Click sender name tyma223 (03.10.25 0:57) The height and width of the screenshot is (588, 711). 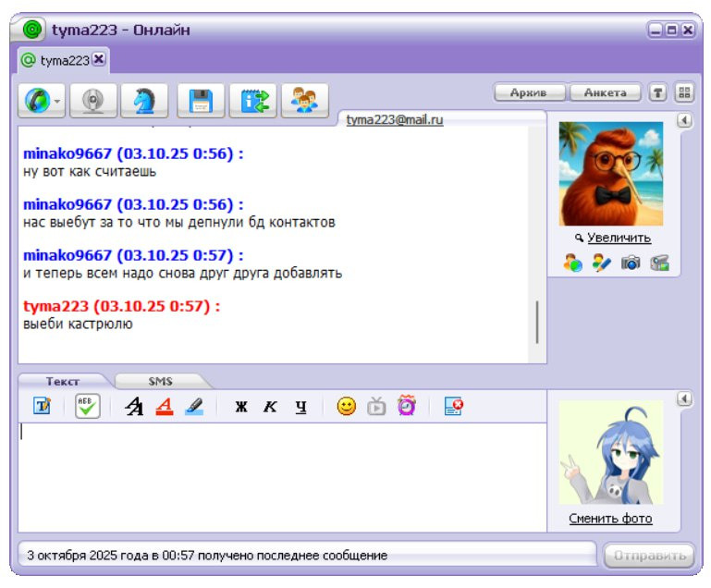pyautogui.click(x=121, y=306)
